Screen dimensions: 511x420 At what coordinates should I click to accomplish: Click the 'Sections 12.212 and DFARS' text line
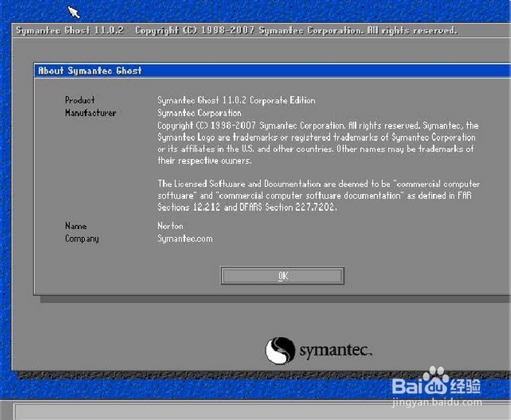247,207
